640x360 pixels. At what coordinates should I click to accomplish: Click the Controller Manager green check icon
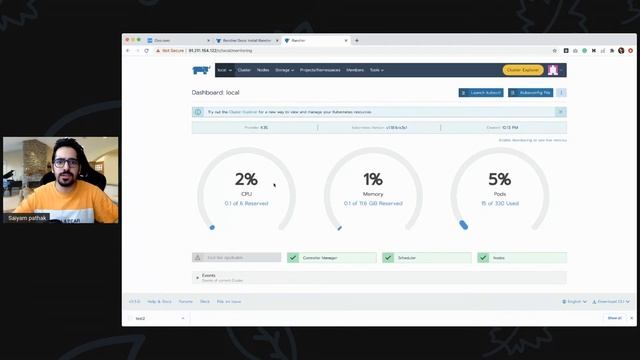(x=293, y=258)
